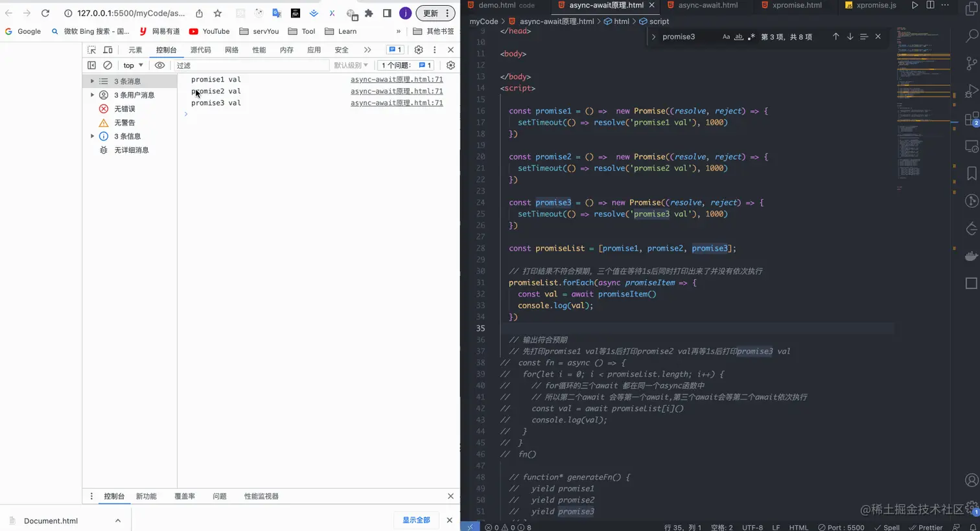Switch drawer to 覆盖率 tab

tap(185, 496)
